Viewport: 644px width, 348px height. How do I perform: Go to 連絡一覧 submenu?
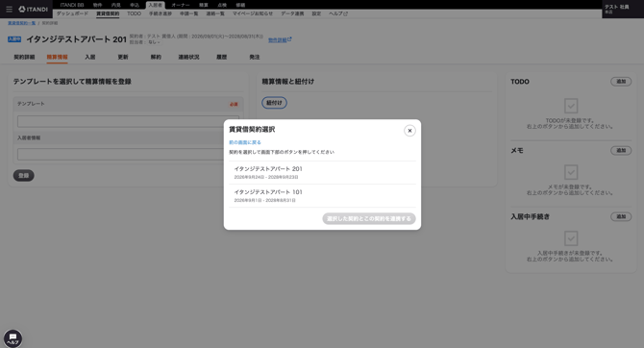click(215, 13)
